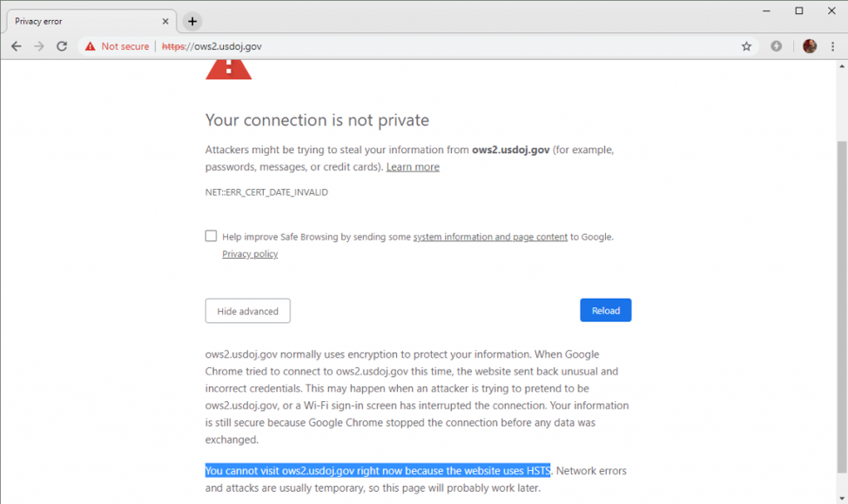Click the scrollbar down arrow
This screenshot has width=848, height=504.
pyautogui.click(x=842, y=498)
